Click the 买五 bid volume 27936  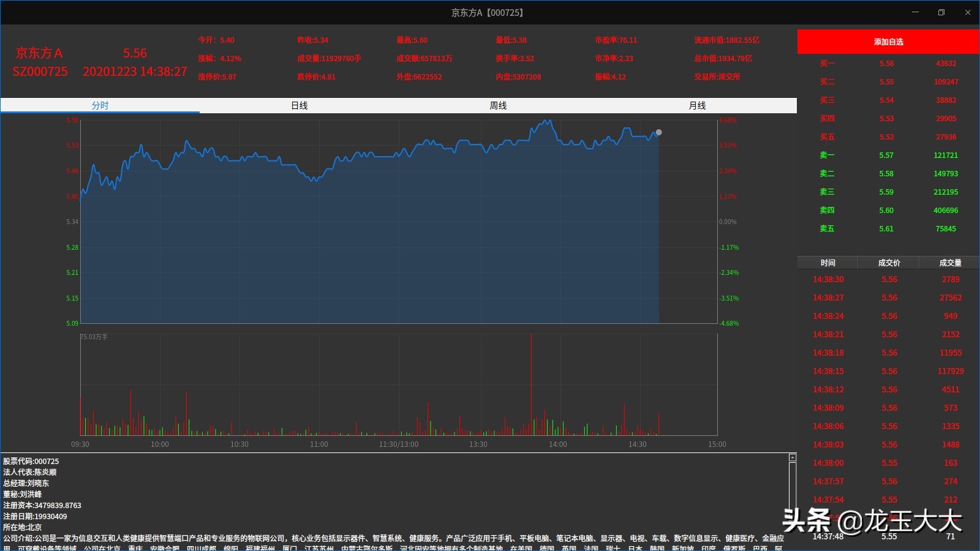946,137
